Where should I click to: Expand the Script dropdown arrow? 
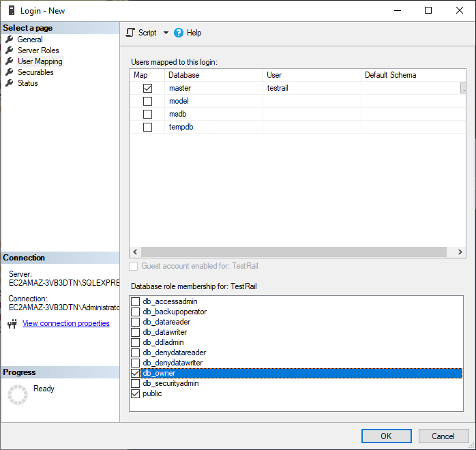click(166, 33)
